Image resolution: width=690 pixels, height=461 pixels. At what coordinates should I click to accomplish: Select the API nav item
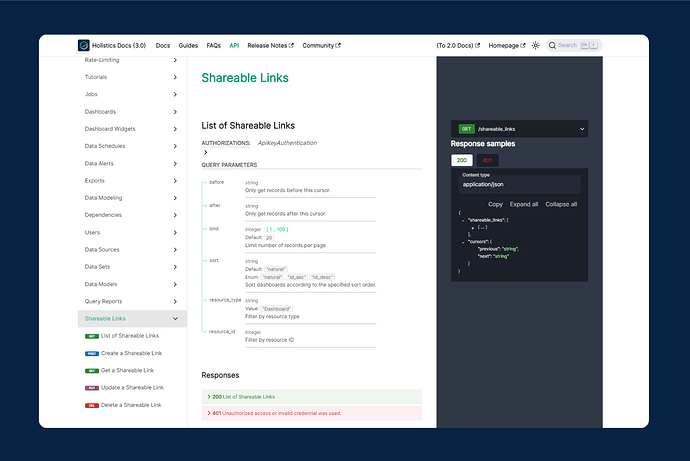pyautogui.click(x=234, y=45)
